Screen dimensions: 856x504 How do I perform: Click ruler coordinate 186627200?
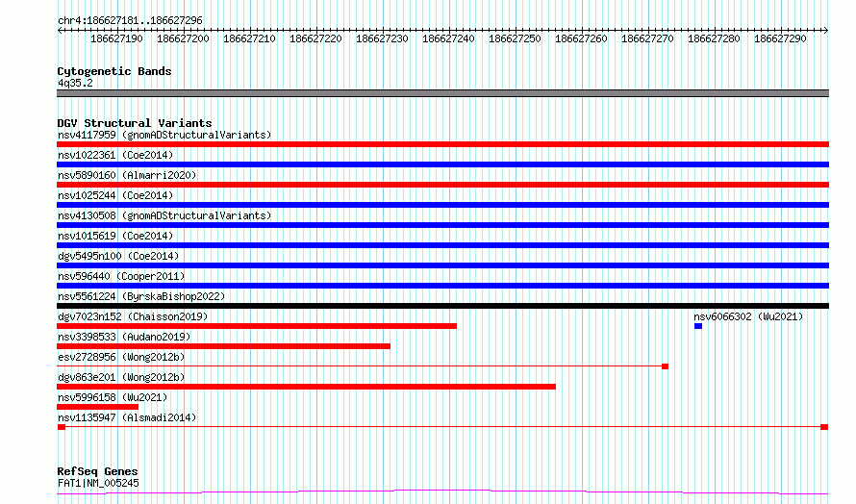183,38
